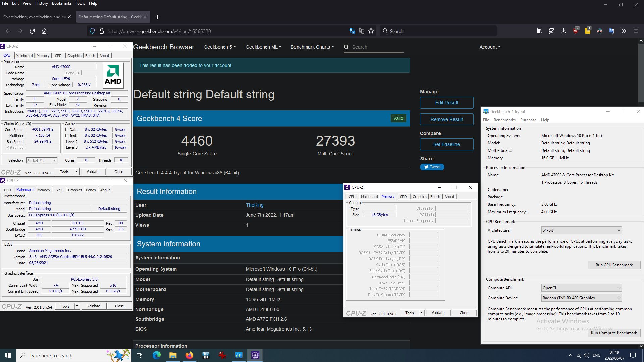
Task: Click the grey translate icon in address bar
Action: [x=362, y=31]
